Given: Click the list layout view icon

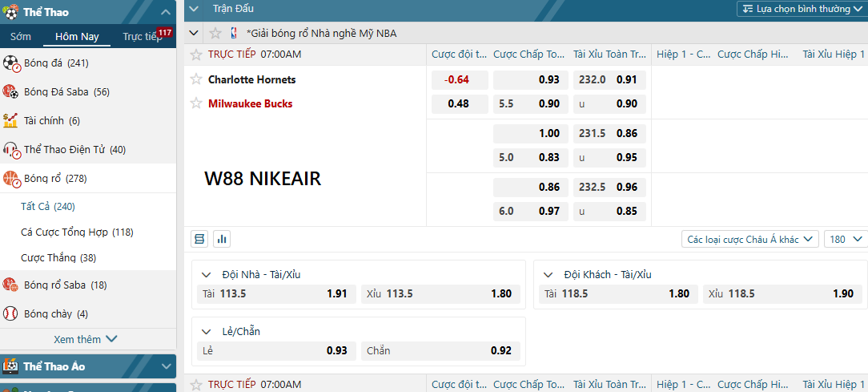Looking at the screenshot, I should (199, 239).
